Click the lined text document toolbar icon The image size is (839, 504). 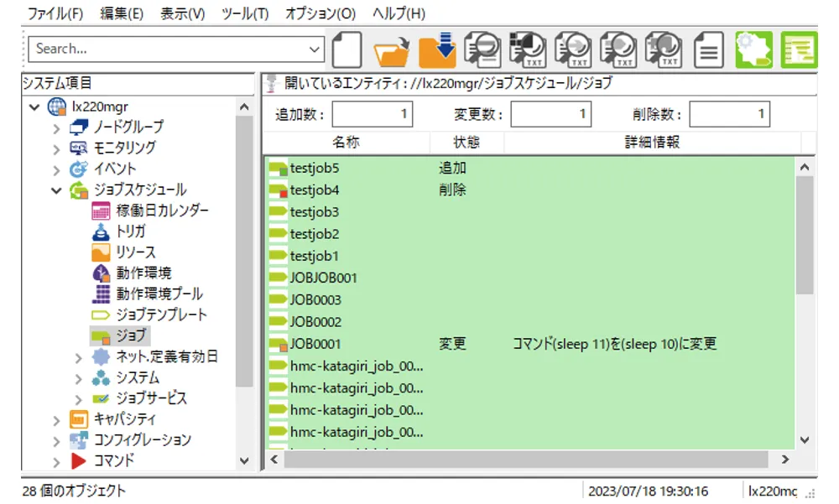[708, 49]
